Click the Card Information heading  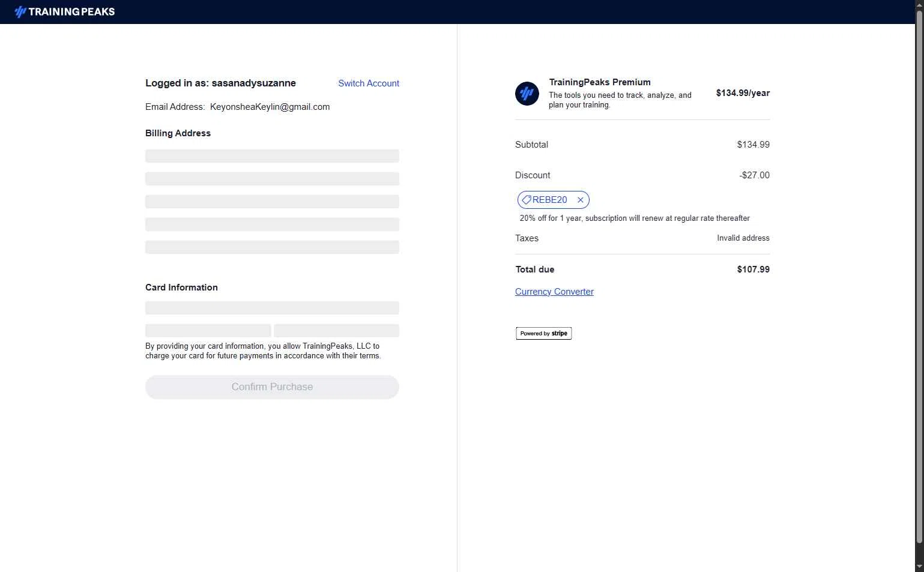click(x=181, y=288)
